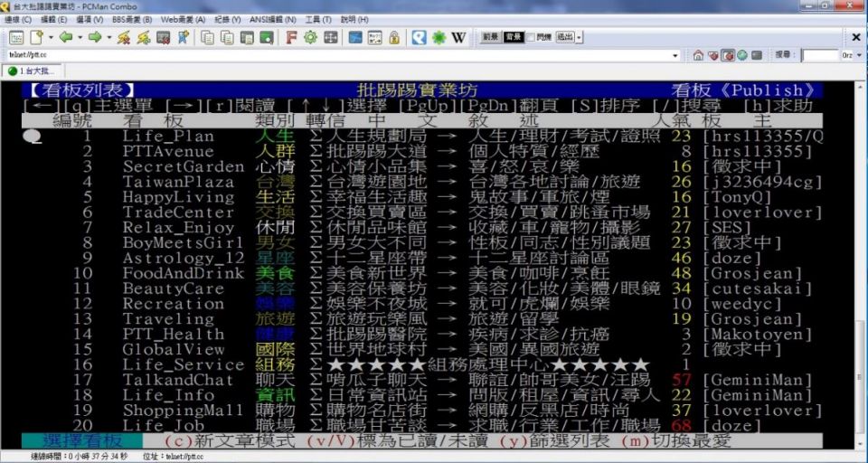Select the FoodAndDrink board row
This screenshot has width=868, height=463.
pos(422,273)
